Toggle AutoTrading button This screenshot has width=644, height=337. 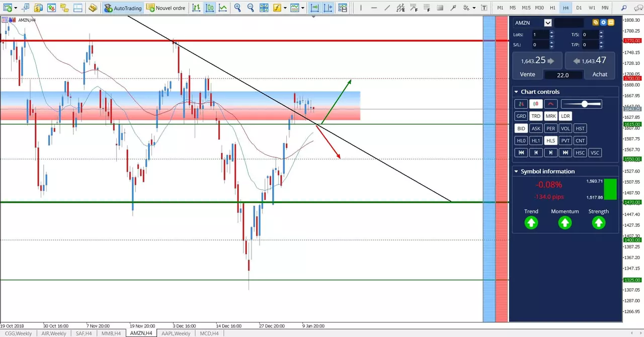point(123,8)
